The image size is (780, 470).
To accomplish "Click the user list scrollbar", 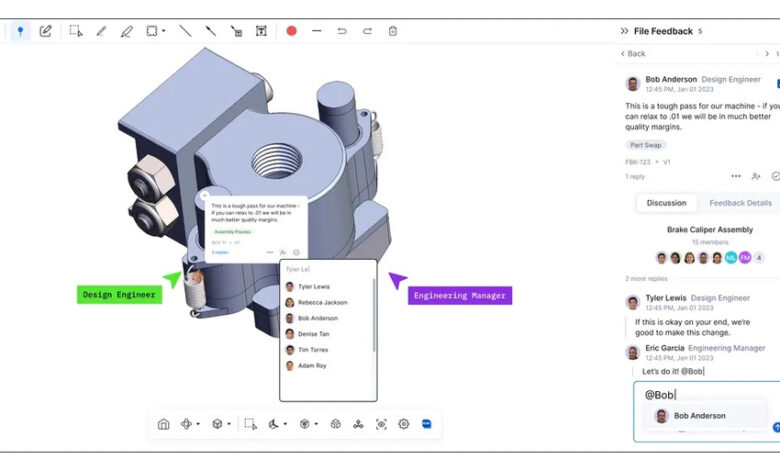I will (x=374, y=315).
